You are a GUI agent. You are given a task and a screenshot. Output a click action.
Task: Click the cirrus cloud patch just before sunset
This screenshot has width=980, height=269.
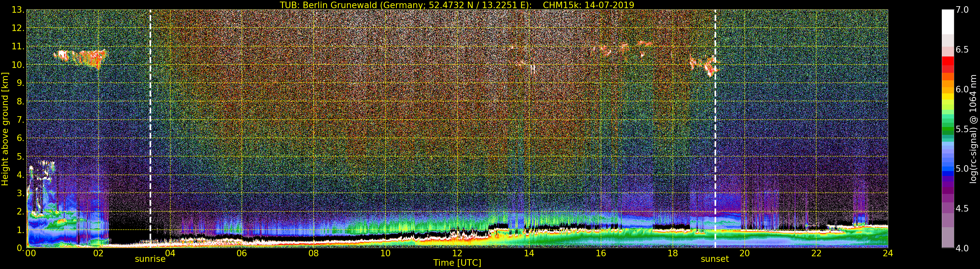704,65
